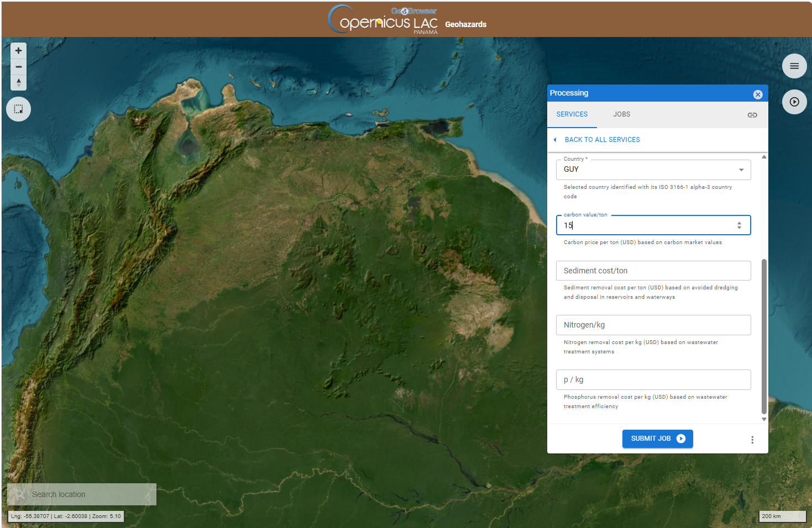Click the Sediment cost/ton field
This screenshot has height=528, width=812.
coord(653,271)
